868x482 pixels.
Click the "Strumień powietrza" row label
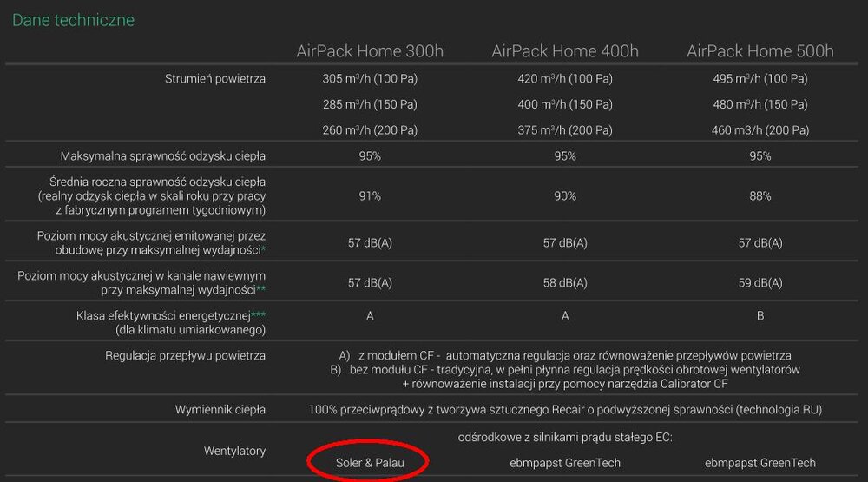(215, 79)
